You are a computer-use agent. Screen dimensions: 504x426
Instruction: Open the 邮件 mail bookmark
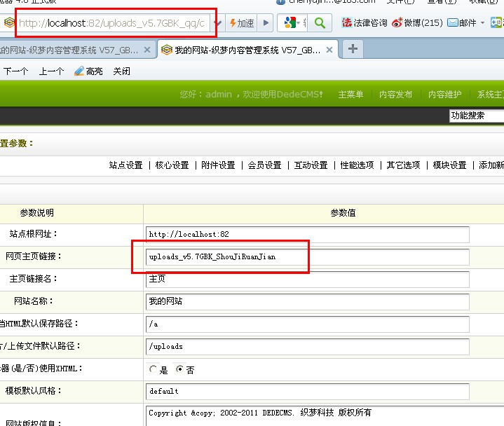click(x=462, y=23)
